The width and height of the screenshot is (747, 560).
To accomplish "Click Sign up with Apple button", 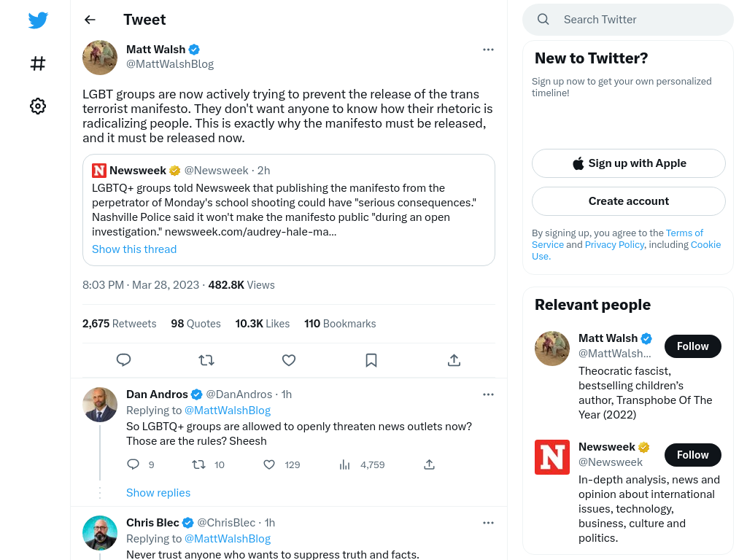I will pos(628,163).
